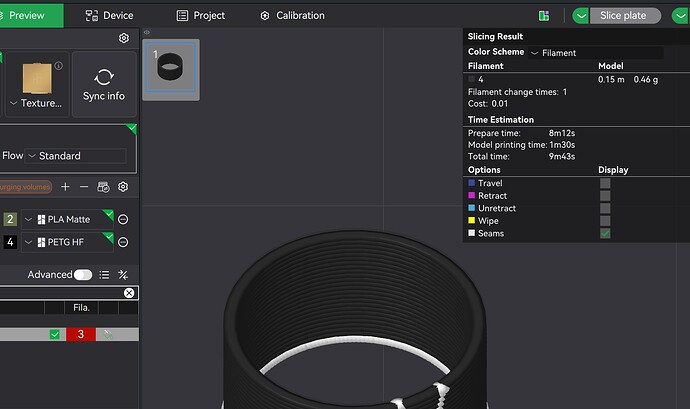The image size is (690, 409).
Task: Remove the PLA Matte filament
Action: click(123, 219)
